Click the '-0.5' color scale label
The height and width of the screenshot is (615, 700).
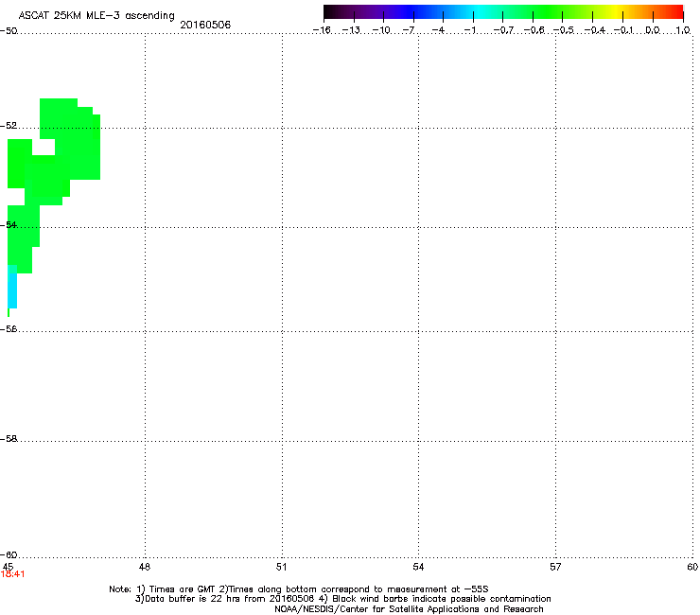point(564,30)
